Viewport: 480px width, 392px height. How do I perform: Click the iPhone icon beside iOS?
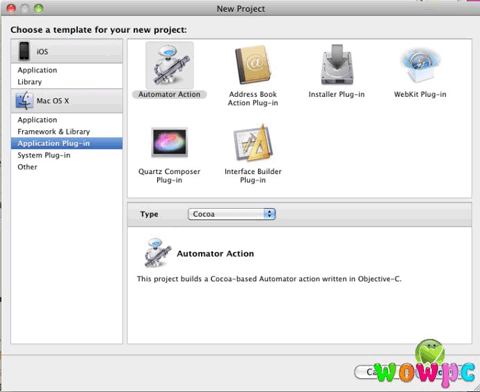tap(24, 51)
